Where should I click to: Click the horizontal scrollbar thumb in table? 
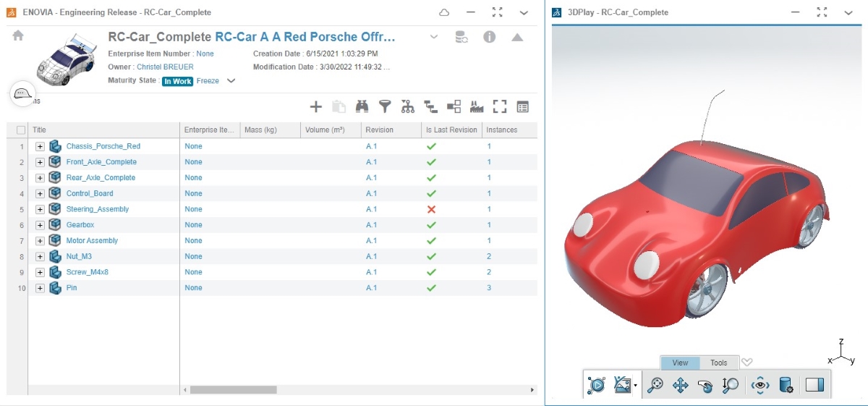click(233, 389)
